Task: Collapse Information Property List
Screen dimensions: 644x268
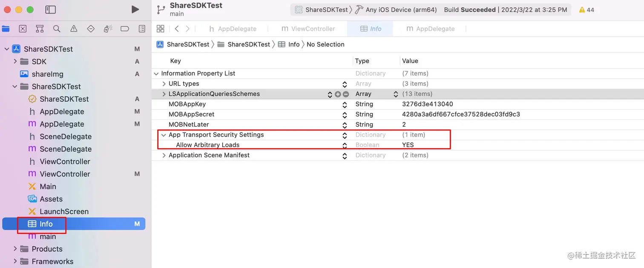Action: click(x=156, y=73)
